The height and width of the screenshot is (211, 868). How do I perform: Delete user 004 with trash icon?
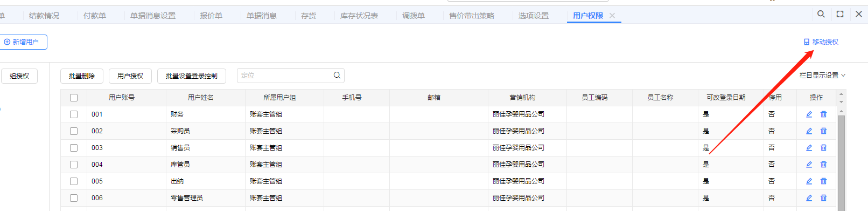823,165
